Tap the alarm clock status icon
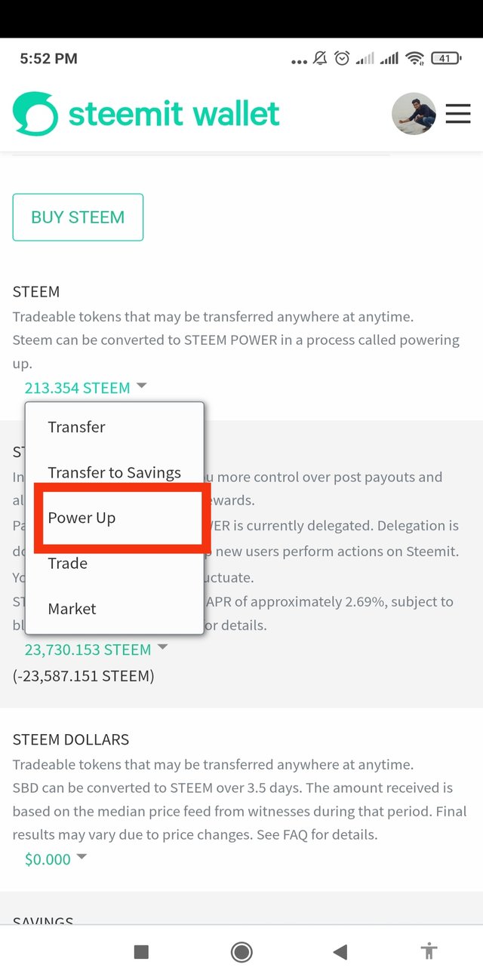Image resolution: width=483 pixels, height=980 pixels. (342, 58)
